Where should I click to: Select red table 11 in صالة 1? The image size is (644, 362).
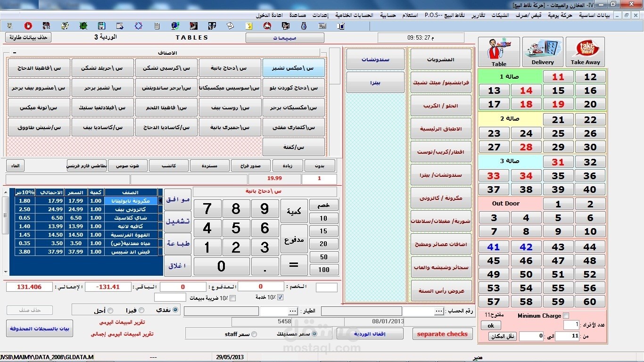click(x=558, y=77)
